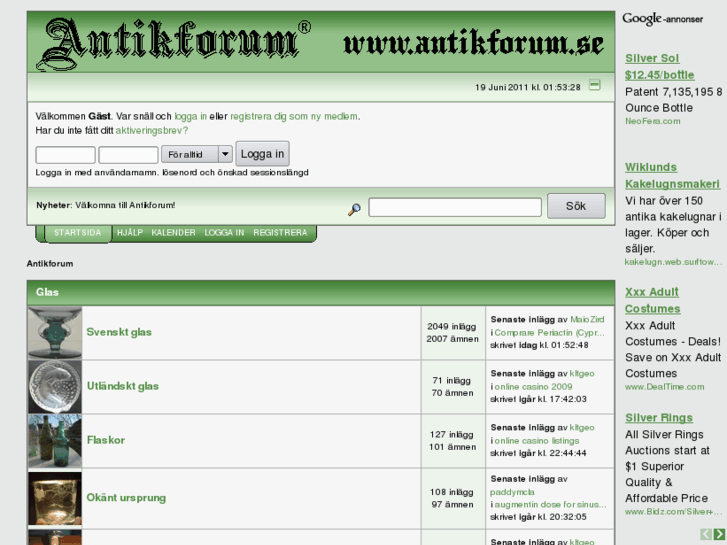Open 'online casino 2009' post link

tap(533, 386)
